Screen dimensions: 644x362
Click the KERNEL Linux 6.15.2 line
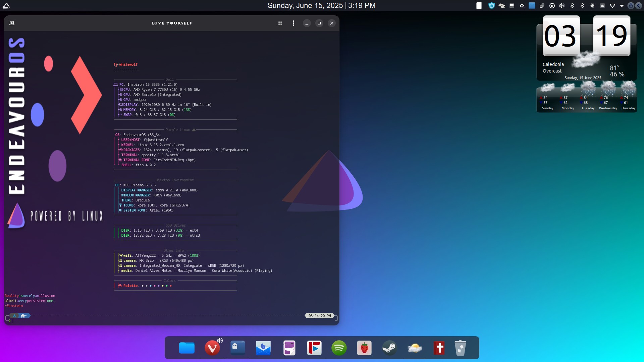click(x=152, y=145)
